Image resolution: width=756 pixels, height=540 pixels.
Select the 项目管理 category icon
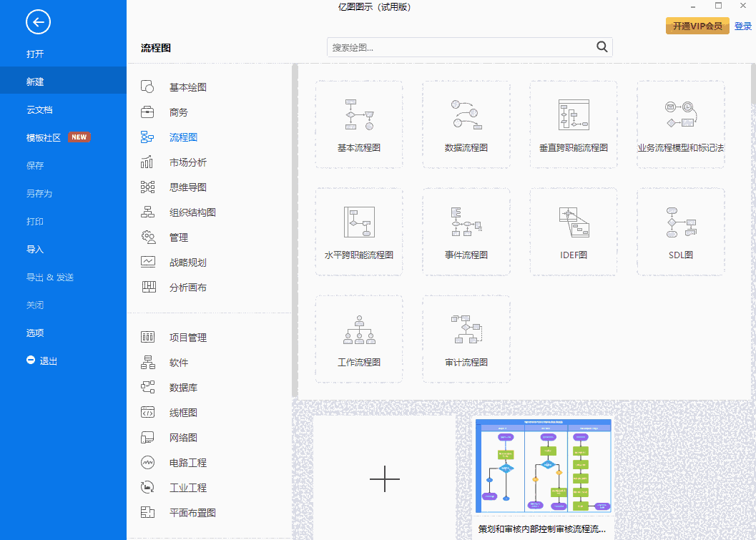[148, 337]
